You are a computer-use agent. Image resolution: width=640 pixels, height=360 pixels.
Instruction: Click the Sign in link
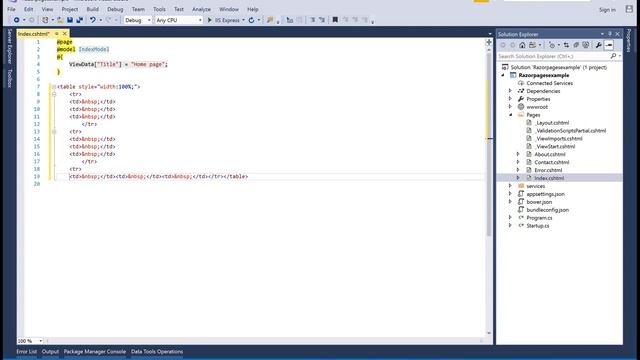pyautogui.click(x=607, y=9)
